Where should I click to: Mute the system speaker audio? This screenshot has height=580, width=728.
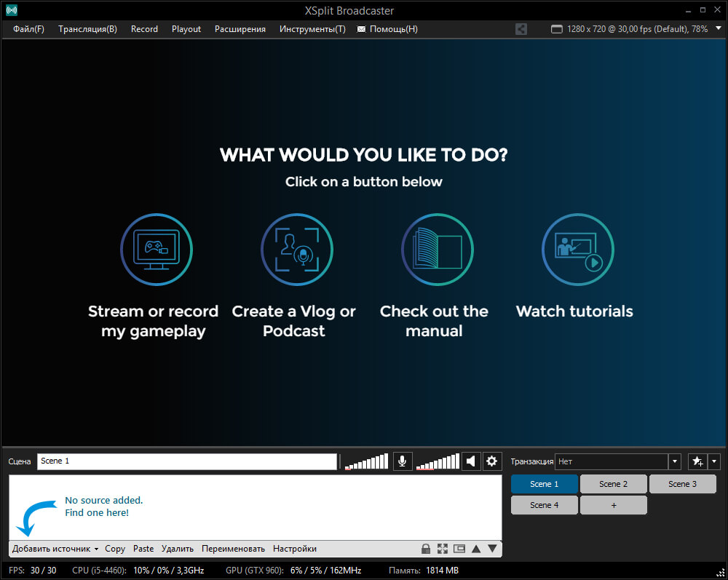(x=471, y=461)
